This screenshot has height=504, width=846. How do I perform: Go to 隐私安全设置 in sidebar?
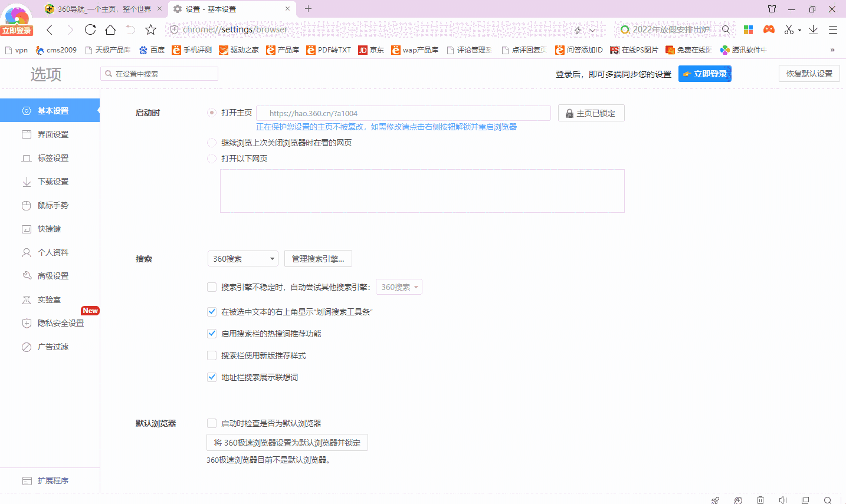(61, 323)
